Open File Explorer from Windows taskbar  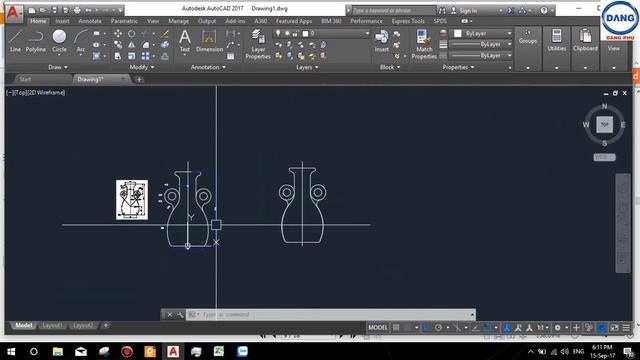tap(58, 351)
